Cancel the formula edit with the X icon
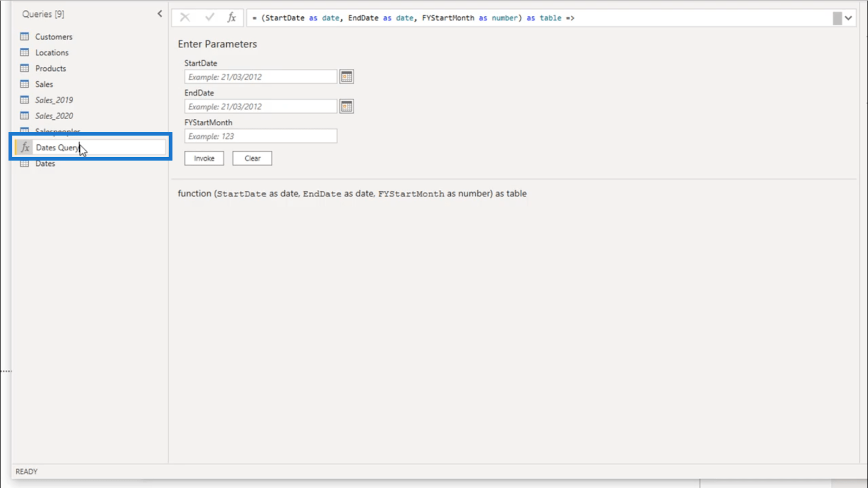This screenshot has height=488, width=868. click(x=184, y=17)
